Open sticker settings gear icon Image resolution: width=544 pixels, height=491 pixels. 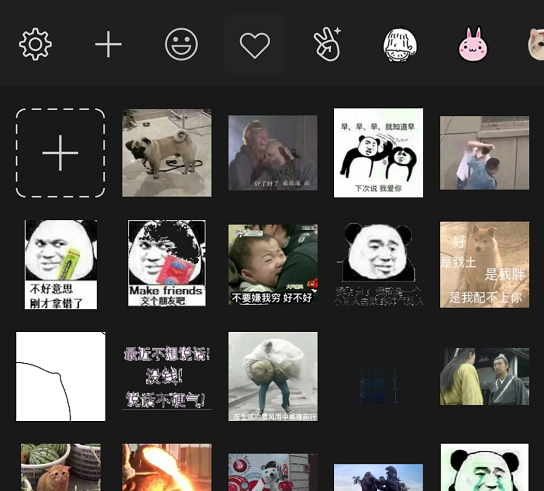click(x=35, y=44)
